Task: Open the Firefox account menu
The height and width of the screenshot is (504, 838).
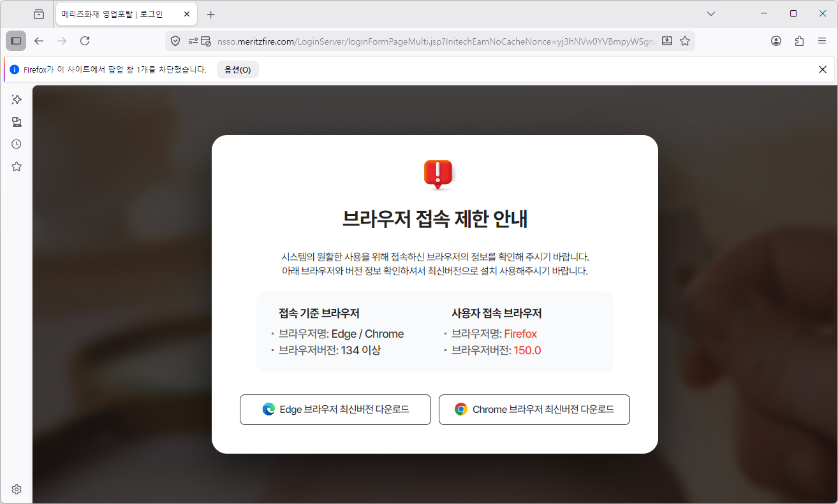Action: point(776,41)
